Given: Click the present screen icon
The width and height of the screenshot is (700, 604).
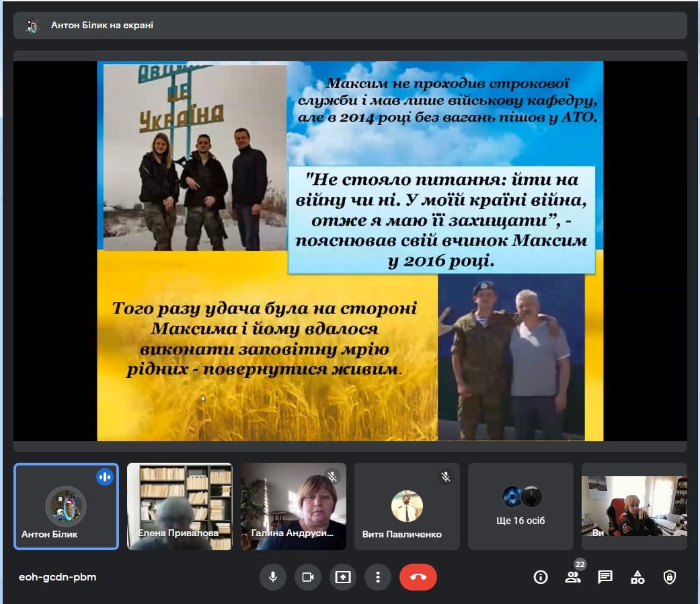Looking at the screenshot, I should click(343, 577).
